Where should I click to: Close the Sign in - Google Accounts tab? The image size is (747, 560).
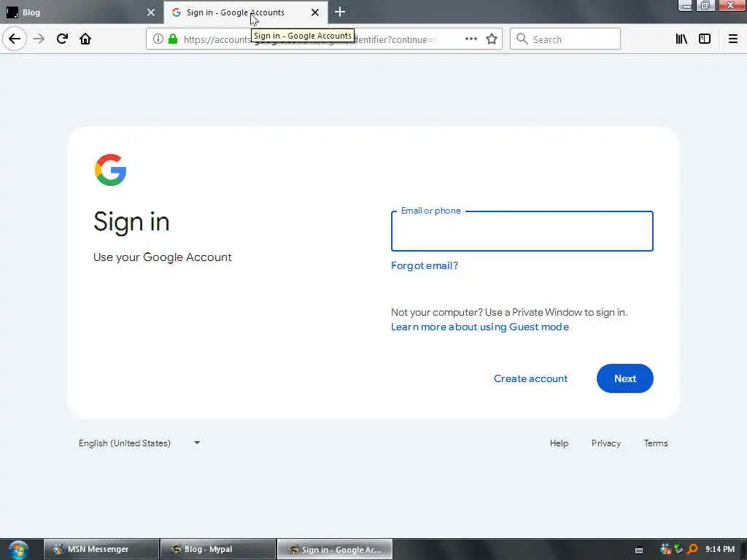click(x=315, y=12)
